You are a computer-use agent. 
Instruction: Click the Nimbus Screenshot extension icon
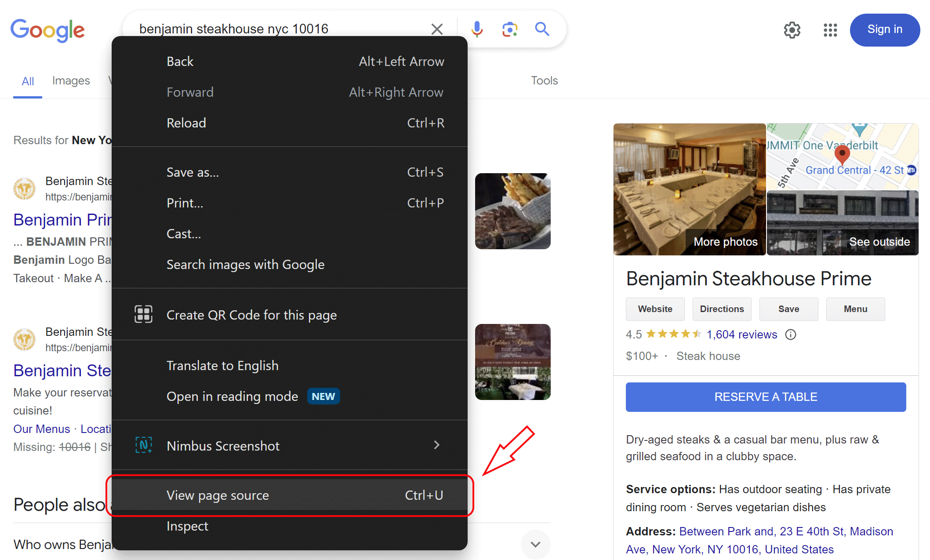[143, 445]
